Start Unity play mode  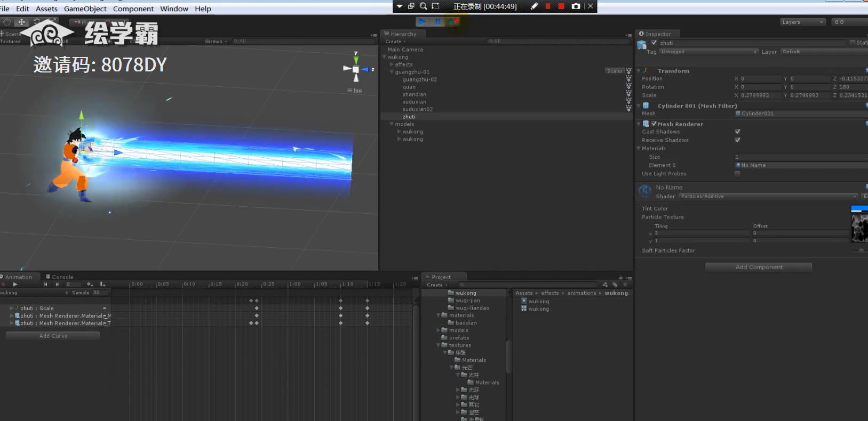click(422, 22)
